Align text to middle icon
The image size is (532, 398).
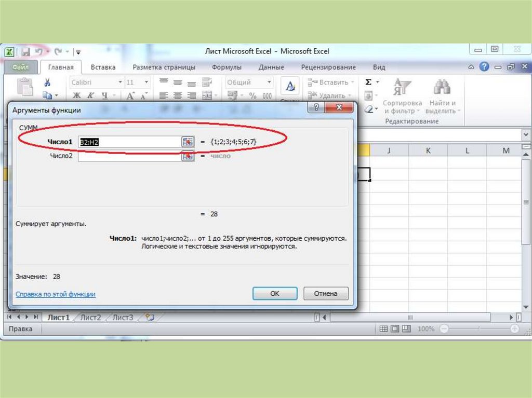click(x=178, y=82)
